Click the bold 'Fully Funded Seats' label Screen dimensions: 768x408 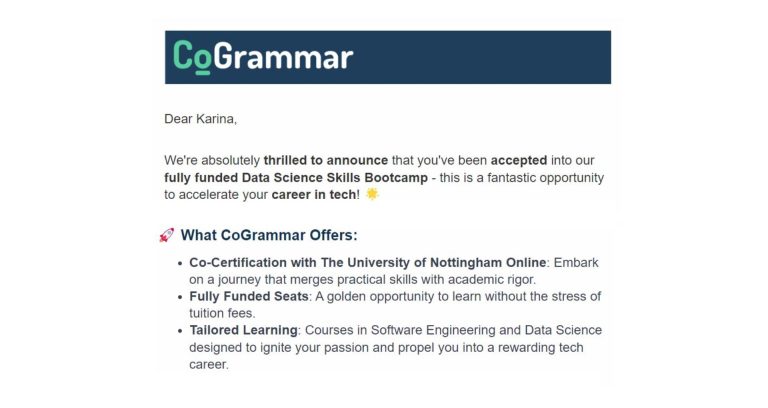coord(249,296)
